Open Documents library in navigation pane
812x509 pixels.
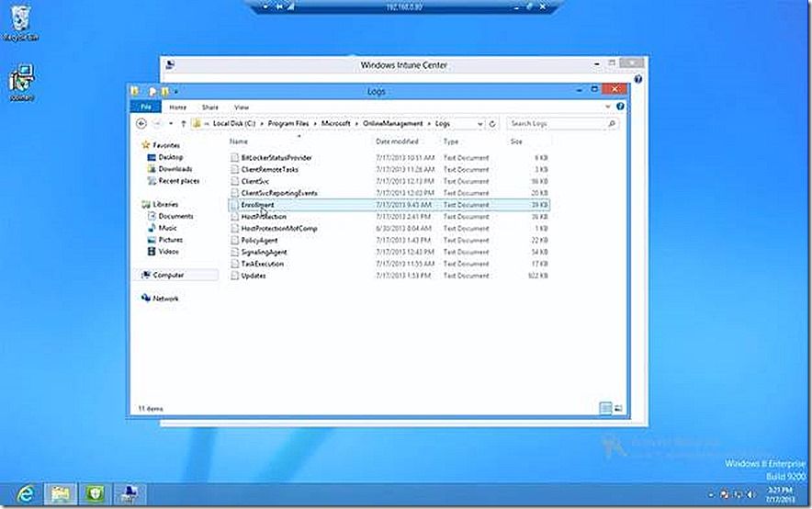pos(175,217)
